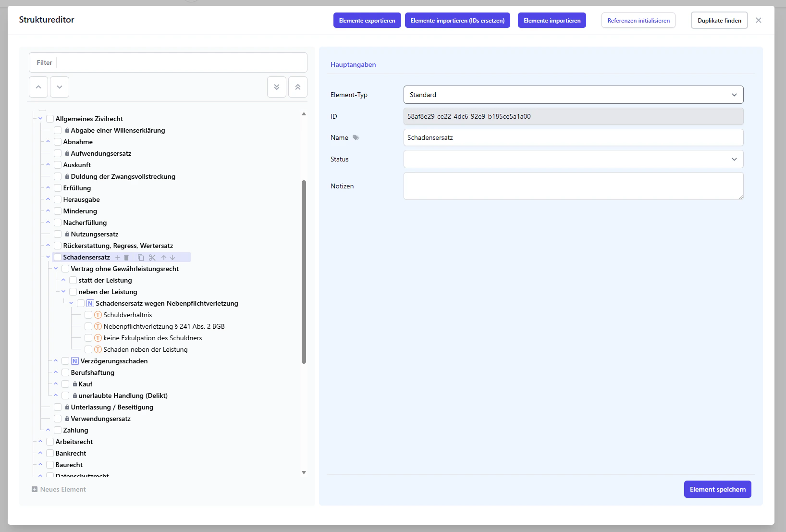Click the Elemente importieren button

coord(552,20)
